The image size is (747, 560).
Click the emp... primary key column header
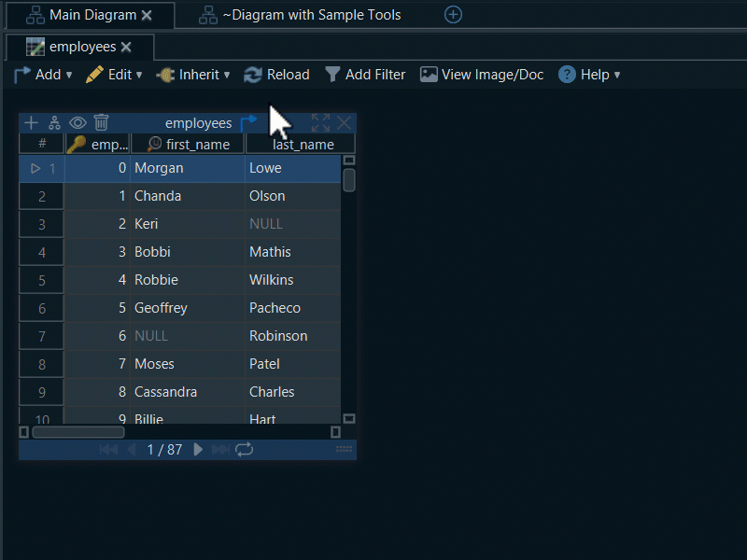(x=98, y=145)
